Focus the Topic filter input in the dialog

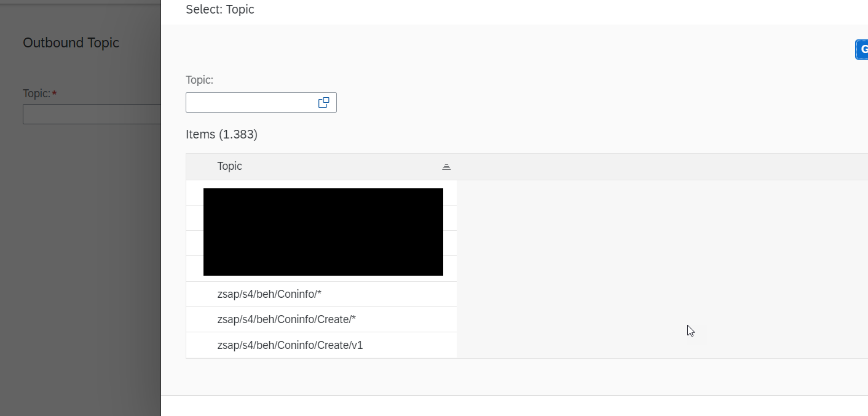[x=251, y=103]
